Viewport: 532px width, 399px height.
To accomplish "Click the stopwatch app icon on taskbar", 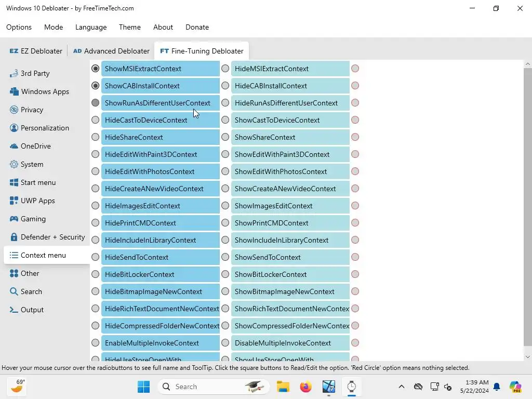I will (352, 387).
